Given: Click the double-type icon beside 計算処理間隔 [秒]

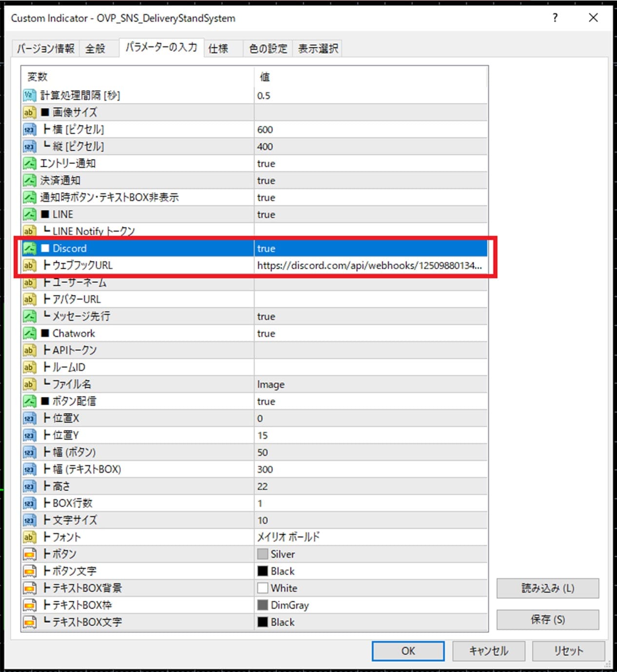Looking at the screenshot, I should [x=29, y=95].
